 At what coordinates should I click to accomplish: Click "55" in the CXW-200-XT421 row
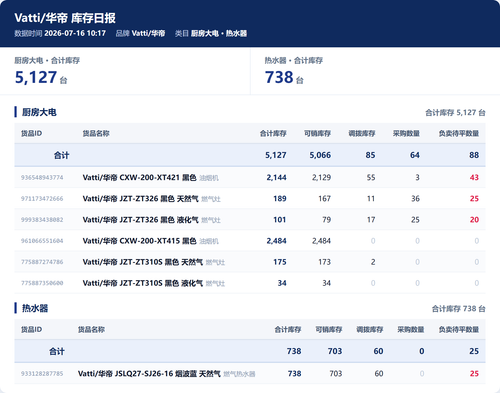(x=371, y=177)
